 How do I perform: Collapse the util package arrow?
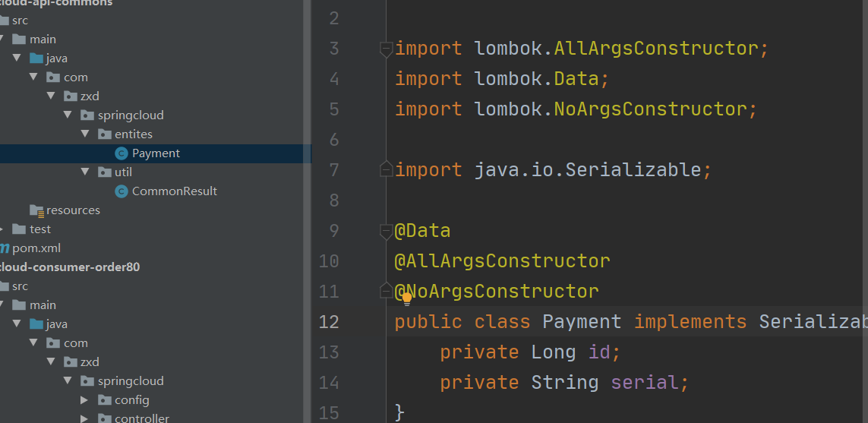pos(85,172)
